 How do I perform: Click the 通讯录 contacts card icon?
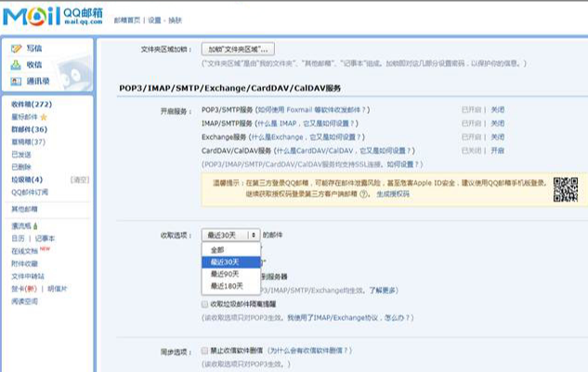point(16,81)
